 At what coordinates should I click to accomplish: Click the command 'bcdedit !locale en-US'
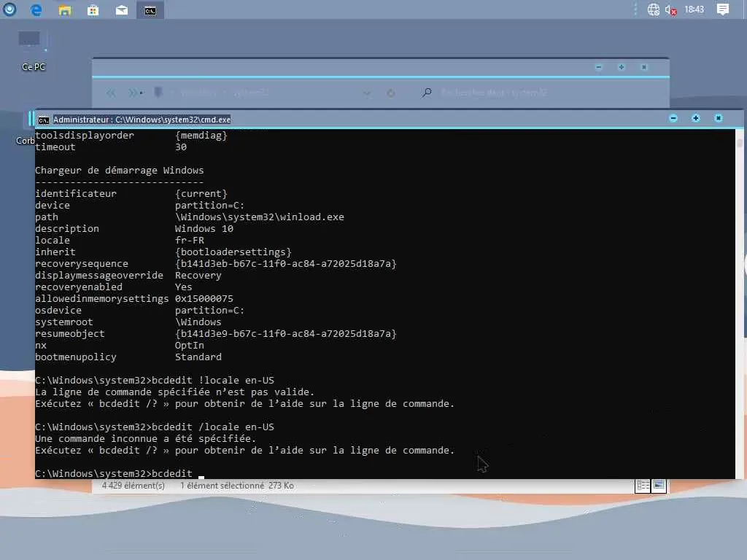tap(213, 381)
